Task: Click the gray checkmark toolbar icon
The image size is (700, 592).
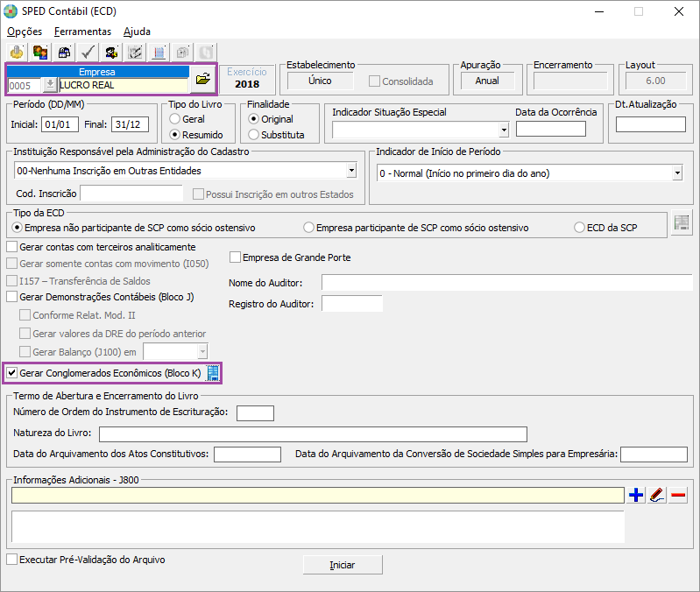Action: coord(88,53)
